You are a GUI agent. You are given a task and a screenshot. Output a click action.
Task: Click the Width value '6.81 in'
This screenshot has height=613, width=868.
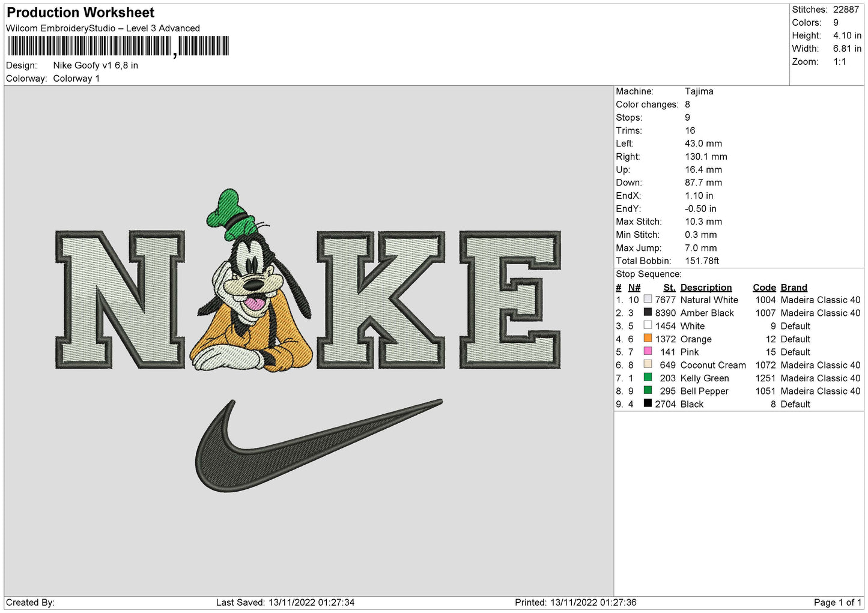pyautogui.click(x=847, y=49)
